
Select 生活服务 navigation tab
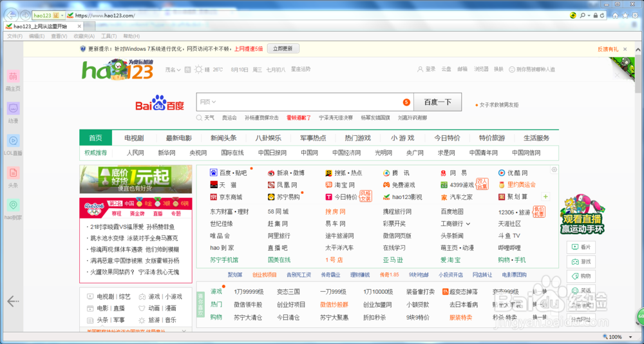[536, 138]
